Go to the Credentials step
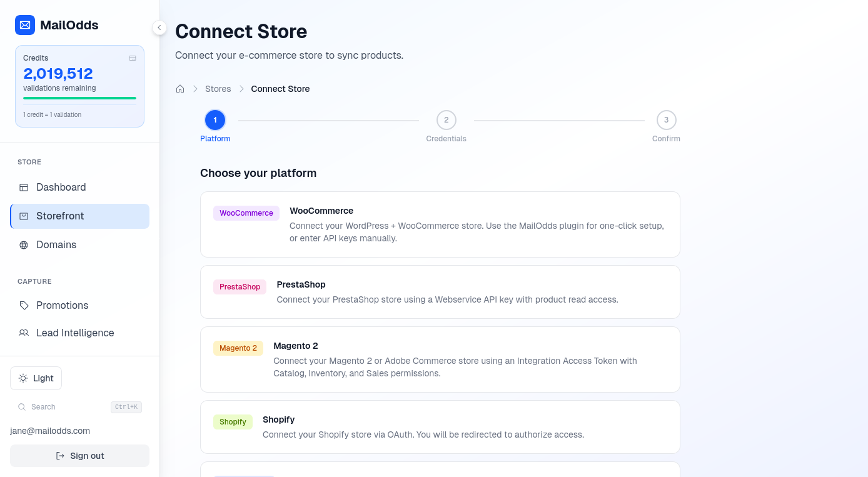The image size is (868, 477). [x=446, y=119]
